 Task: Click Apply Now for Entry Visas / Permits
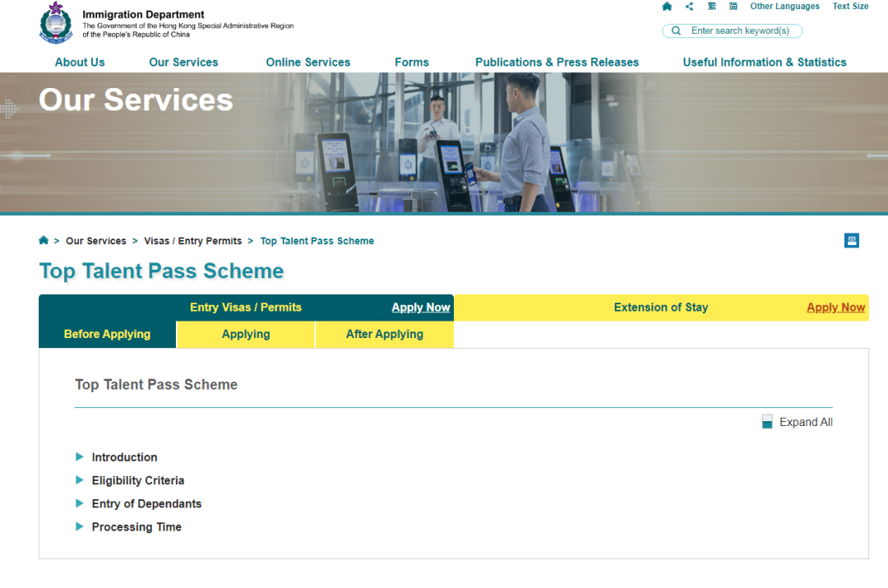pos(420,308)
